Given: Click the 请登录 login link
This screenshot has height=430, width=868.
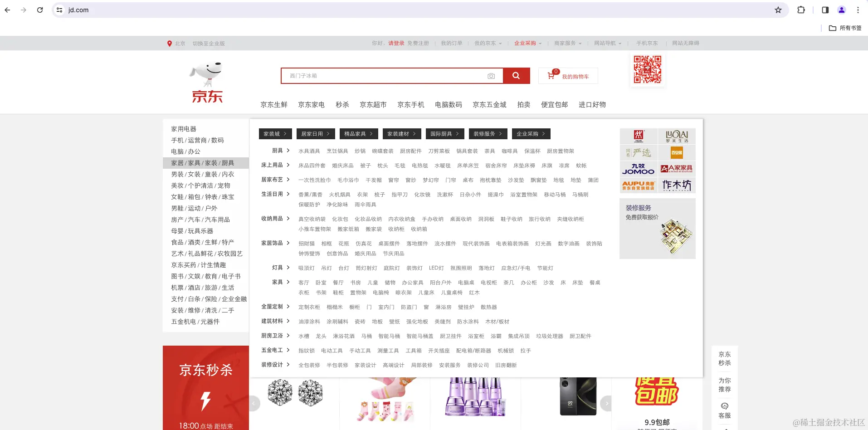Looking at the screenshot, I should point(396,44).
